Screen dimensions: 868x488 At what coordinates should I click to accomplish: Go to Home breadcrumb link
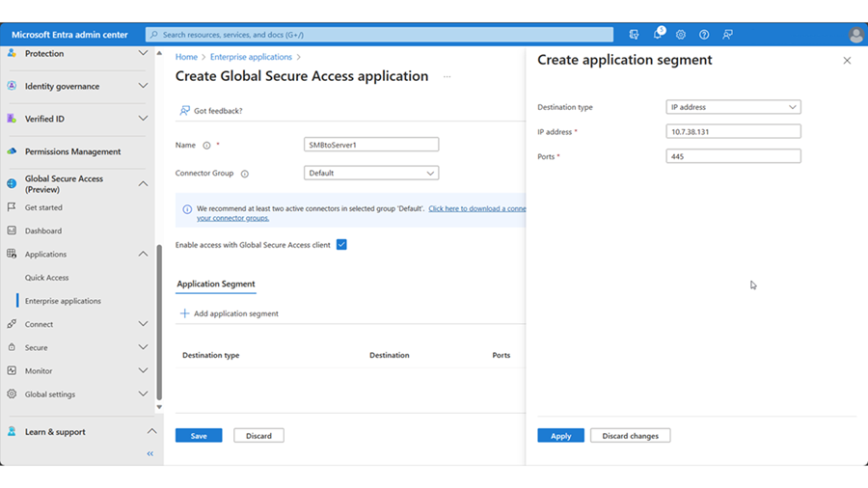(x=186, y=57)
